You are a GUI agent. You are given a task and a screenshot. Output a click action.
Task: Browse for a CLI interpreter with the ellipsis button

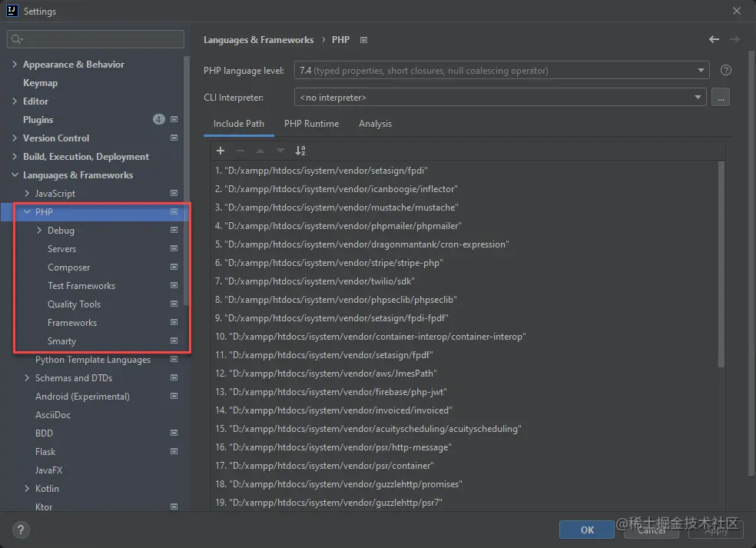(x=720, y=97)
